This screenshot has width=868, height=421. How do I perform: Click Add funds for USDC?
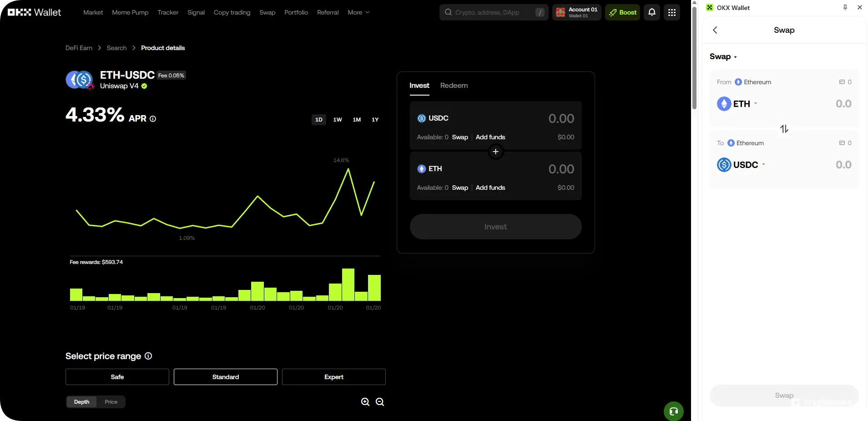tap(490, 137)
